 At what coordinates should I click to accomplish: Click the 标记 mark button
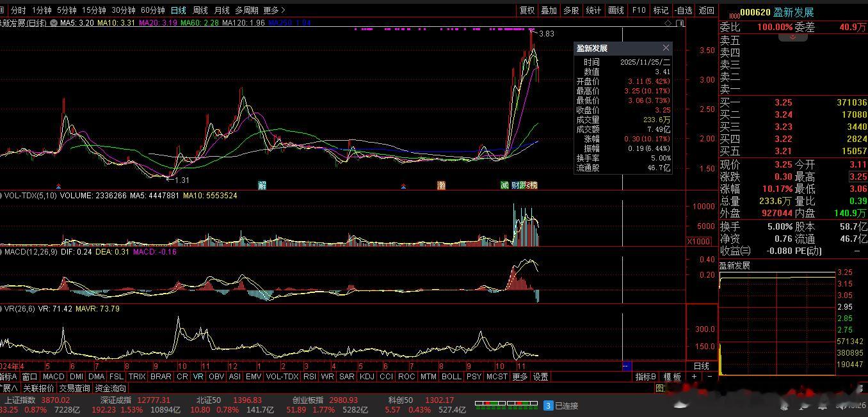661,10
